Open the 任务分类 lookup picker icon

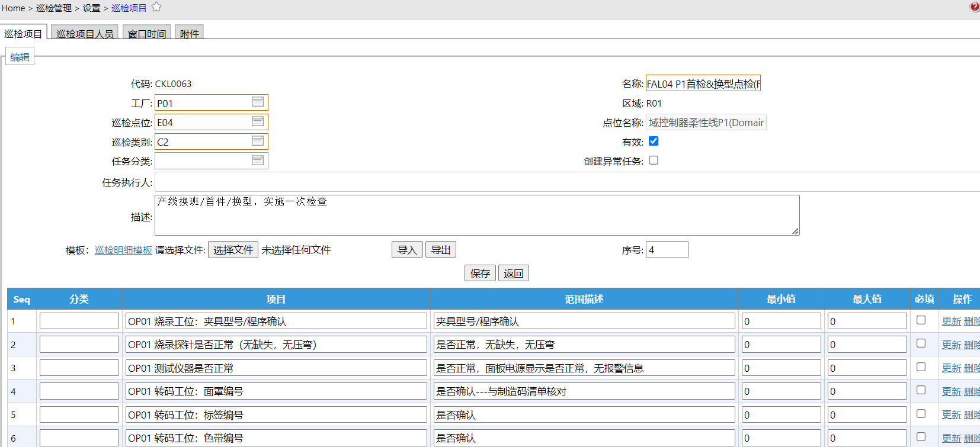pos(258,160)
